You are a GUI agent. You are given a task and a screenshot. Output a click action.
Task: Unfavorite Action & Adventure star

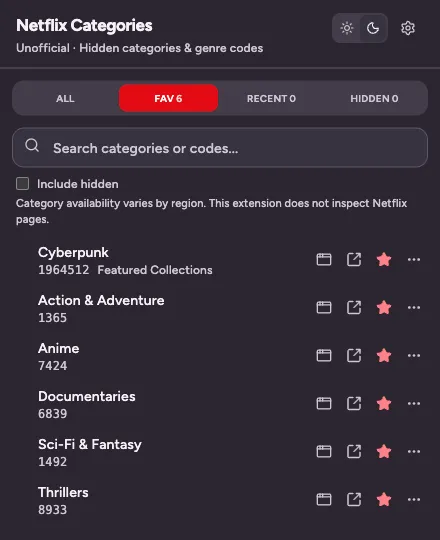click(384, 307)
